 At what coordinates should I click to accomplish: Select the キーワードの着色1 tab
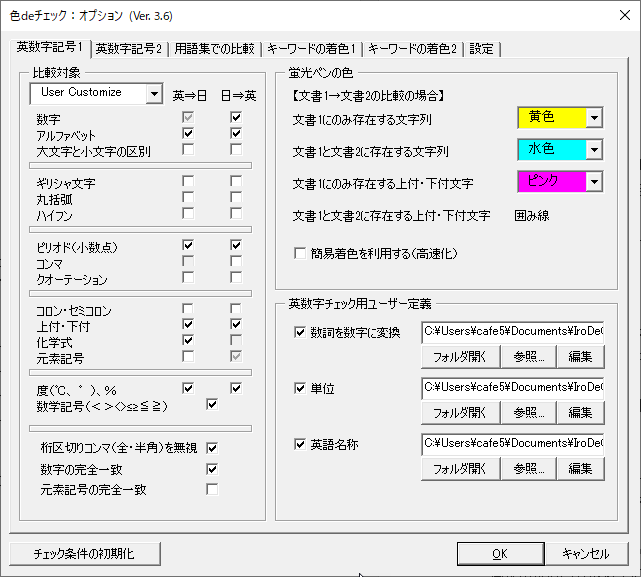[311, 48]
